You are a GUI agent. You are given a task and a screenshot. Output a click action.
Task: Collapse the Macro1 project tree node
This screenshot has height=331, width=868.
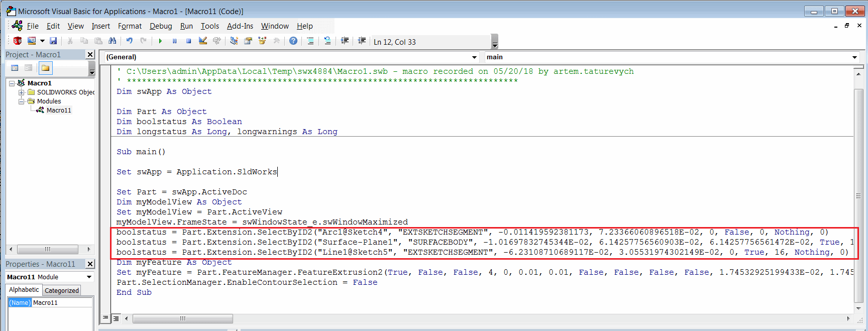12,83
